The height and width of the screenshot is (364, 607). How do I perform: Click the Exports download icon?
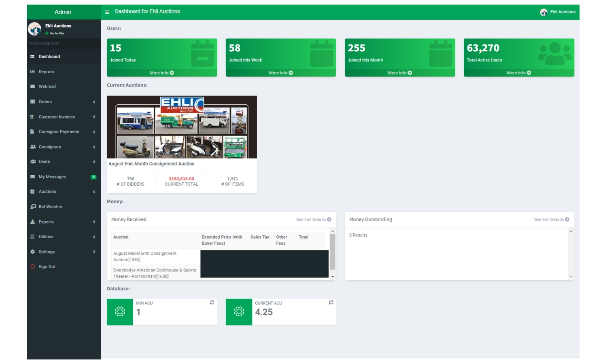click(32, 222)
